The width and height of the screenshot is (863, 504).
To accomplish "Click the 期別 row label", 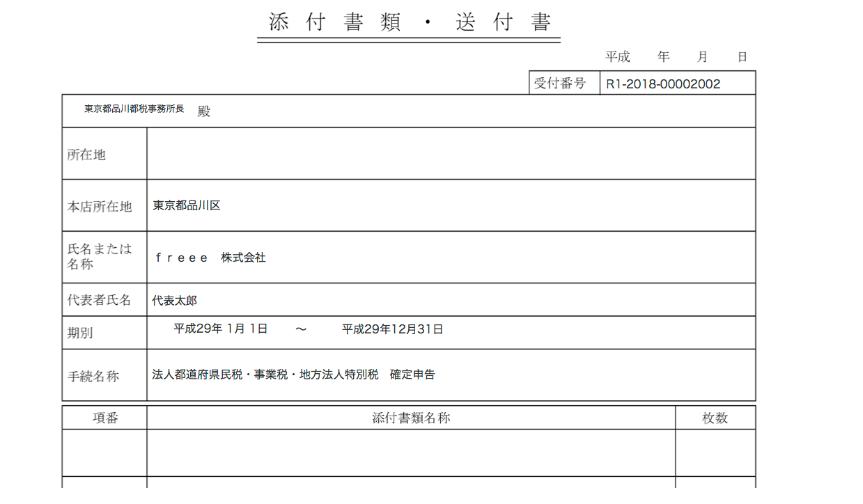I will click(80, 333).
